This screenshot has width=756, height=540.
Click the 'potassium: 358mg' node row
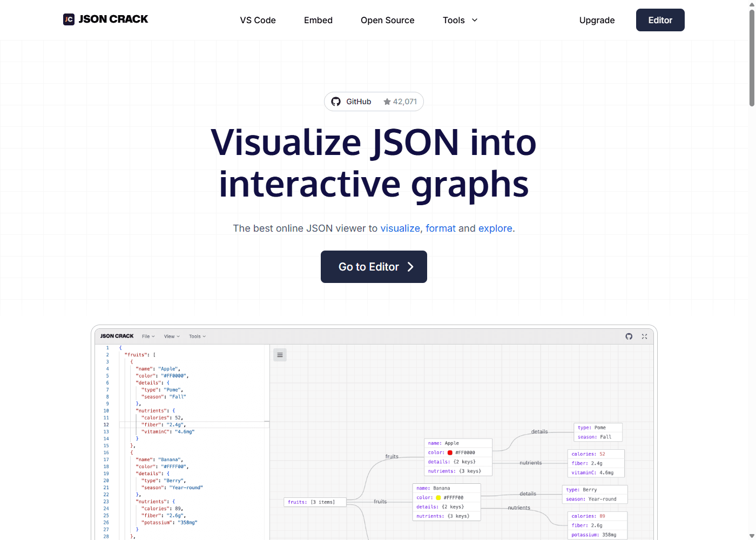pyautogui.click(x=597, y=535)
